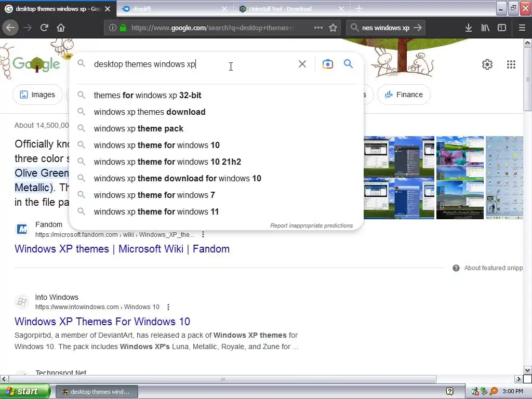This screenshot has height=399, width=532.
Task: Click the horizontal scrollbar left arrow
Action: coord(4,379)
